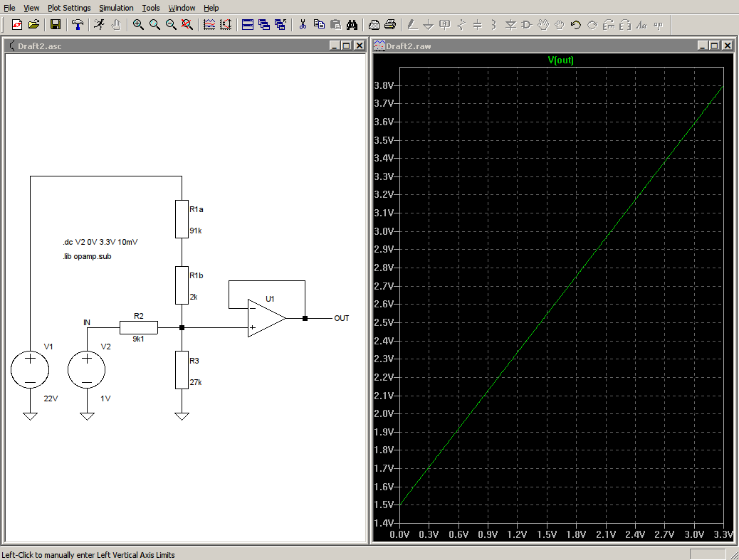The image size is (739, 560).
Task: Click the Autorange Y-axis icon
Action: [x=226, y=24]
